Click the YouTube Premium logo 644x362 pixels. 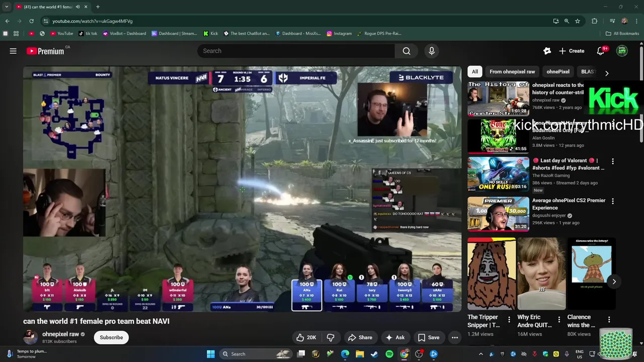[x=45, y=51]
